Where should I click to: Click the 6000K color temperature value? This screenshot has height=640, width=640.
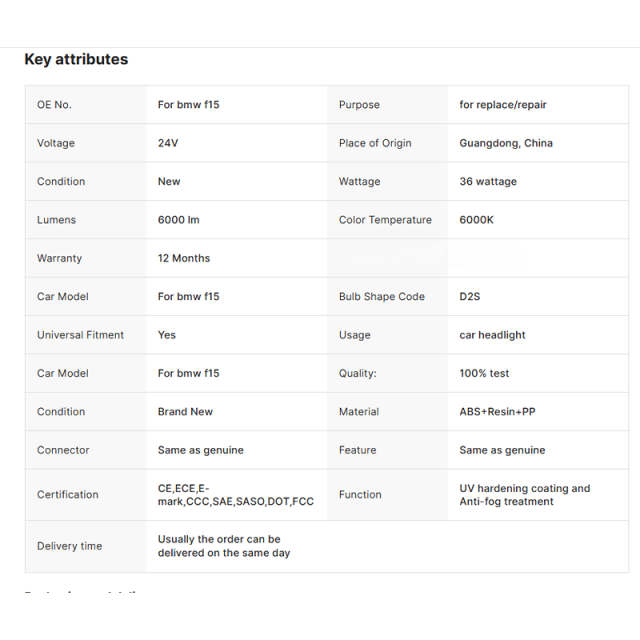point(476,220)
